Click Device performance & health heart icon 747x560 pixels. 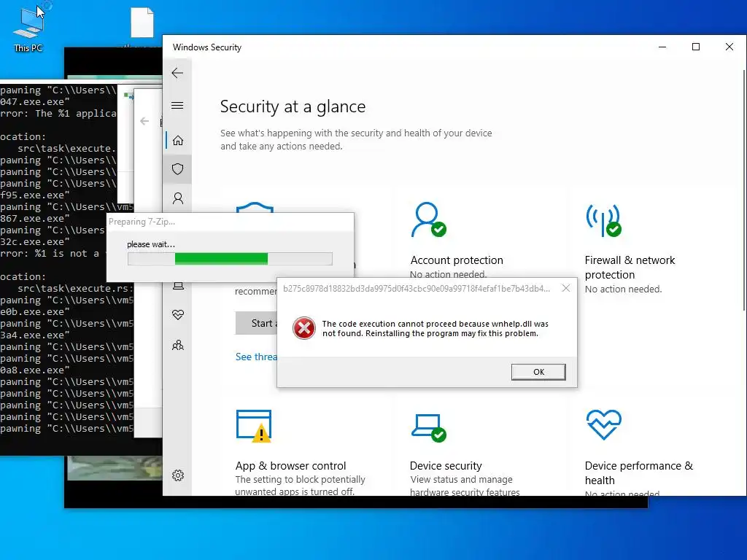603,425
